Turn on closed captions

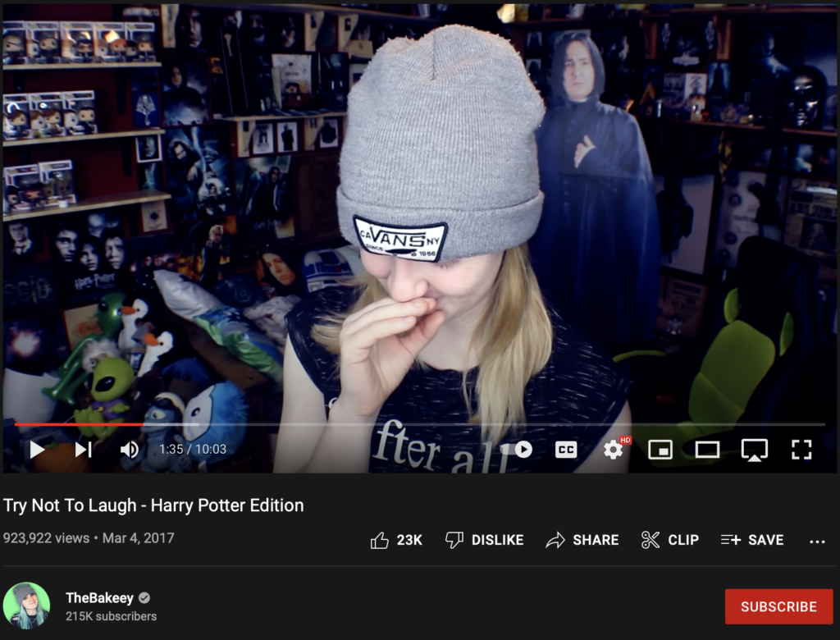pyautogui.click(x=566, y=449)
